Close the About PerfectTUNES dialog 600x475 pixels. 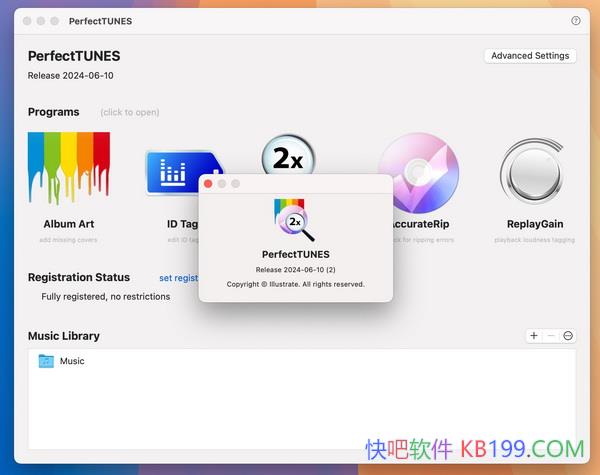point(208,184)
